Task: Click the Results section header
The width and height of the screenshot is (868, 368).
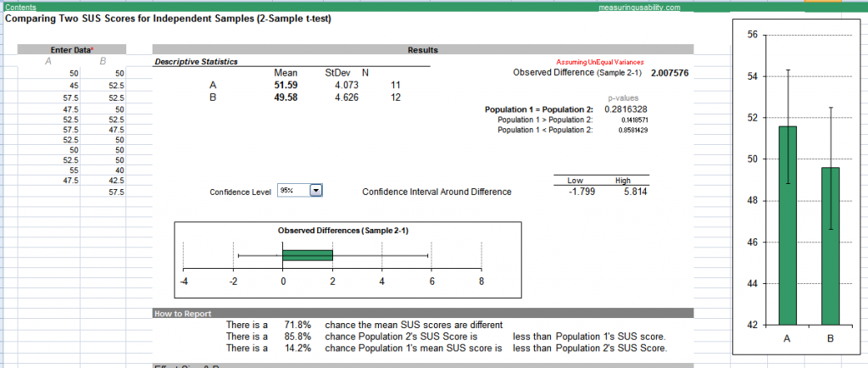Action: [422, 50]
